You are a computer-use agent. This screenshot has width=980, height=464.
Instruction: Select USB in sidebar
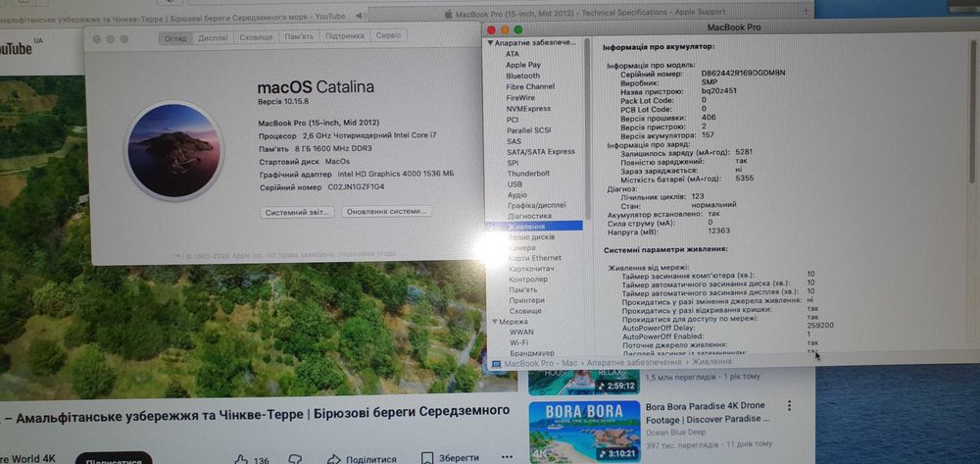(514, 184)
